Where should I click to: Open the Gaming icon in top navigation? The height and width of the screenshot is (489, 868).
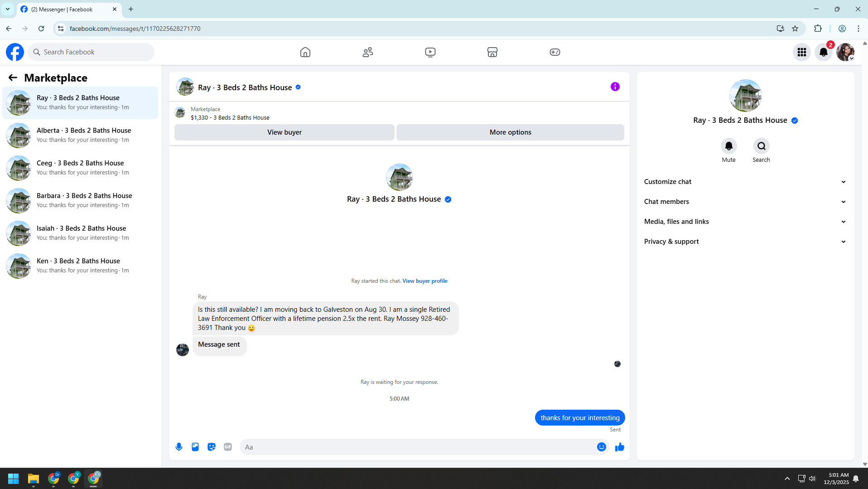555,52
